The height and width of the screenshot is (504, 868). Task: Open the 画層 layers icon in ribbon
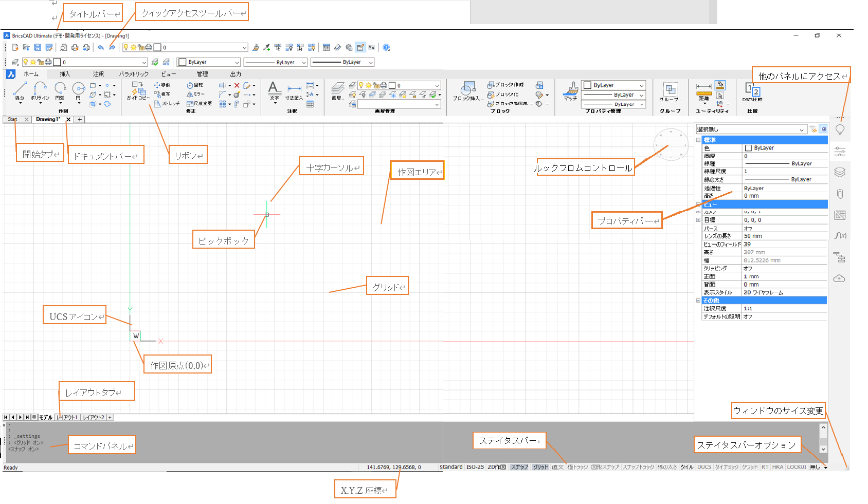click(337, 90)
